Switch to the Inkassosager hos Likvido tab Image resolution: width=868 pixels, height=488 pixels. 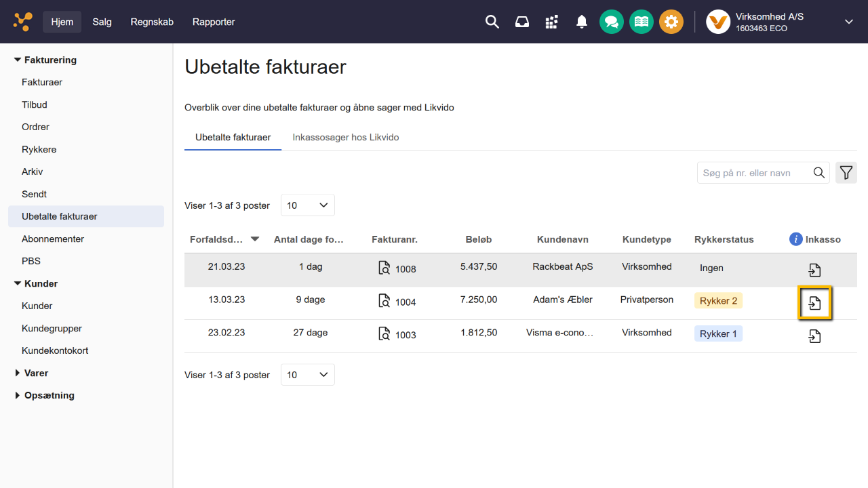coord(346,137)
